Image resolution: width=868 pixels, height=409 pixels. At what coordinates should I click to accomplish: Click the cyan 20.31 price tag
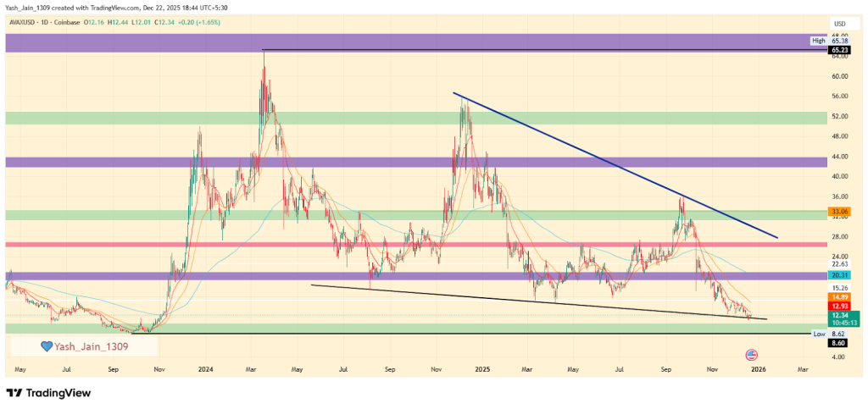[x=838, y=275]
